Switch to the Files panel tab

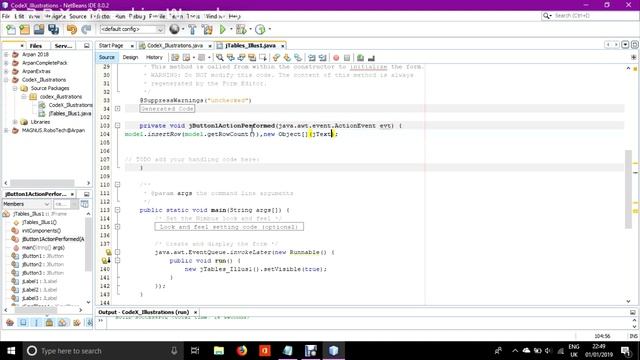[36, 46]
